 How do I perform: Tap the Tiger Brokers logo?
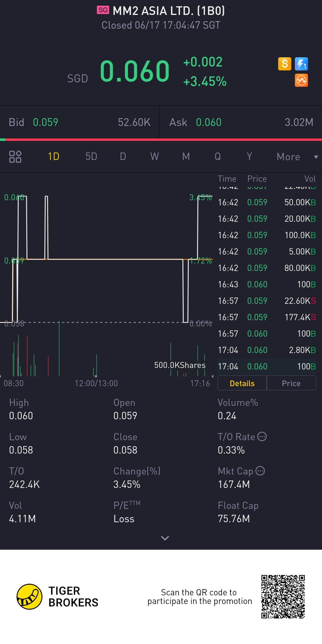(29, 597)
